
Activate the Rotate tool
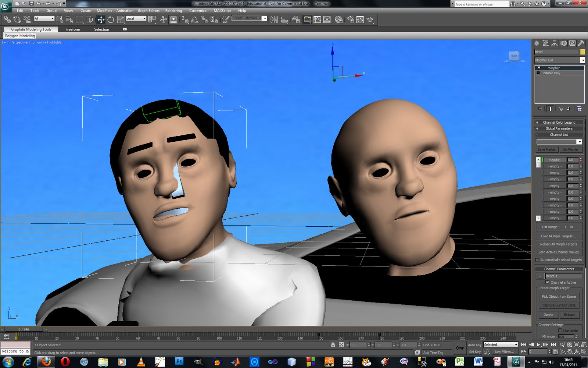[111, 19]
